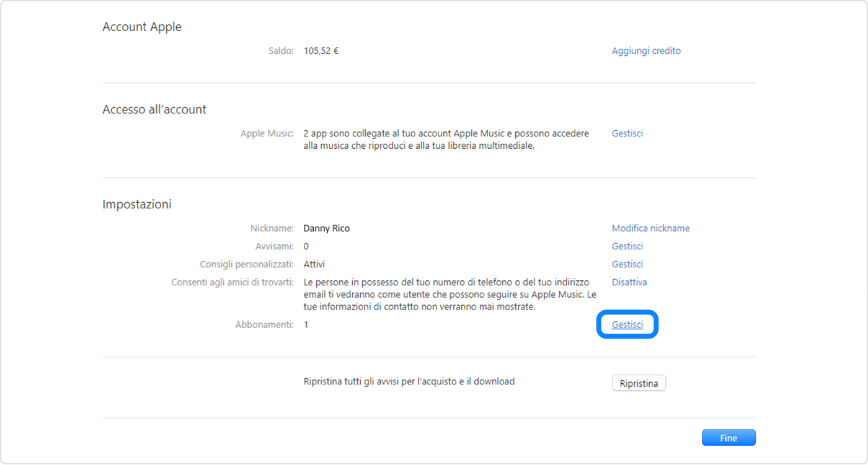Select the Saldo amount 105,52 €
868x465 pixels.
(x=321, y=50)
